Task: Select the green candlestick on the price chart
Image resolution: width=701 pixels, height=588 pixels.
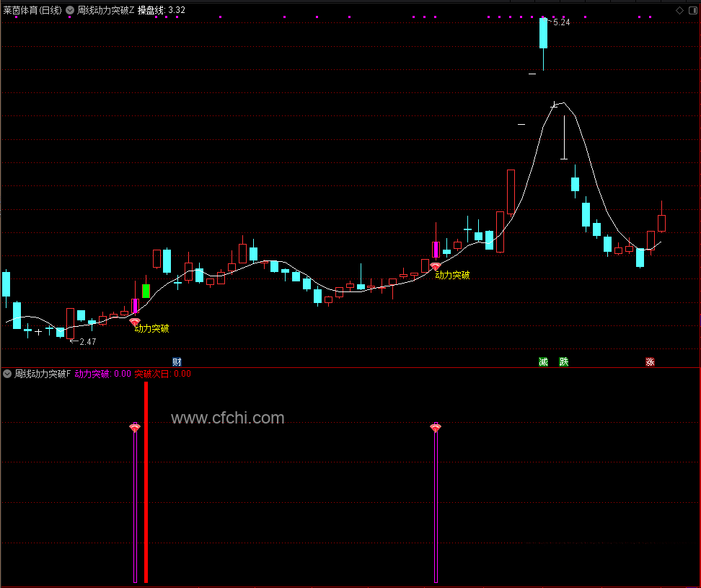Action: (x=146, y=291)
